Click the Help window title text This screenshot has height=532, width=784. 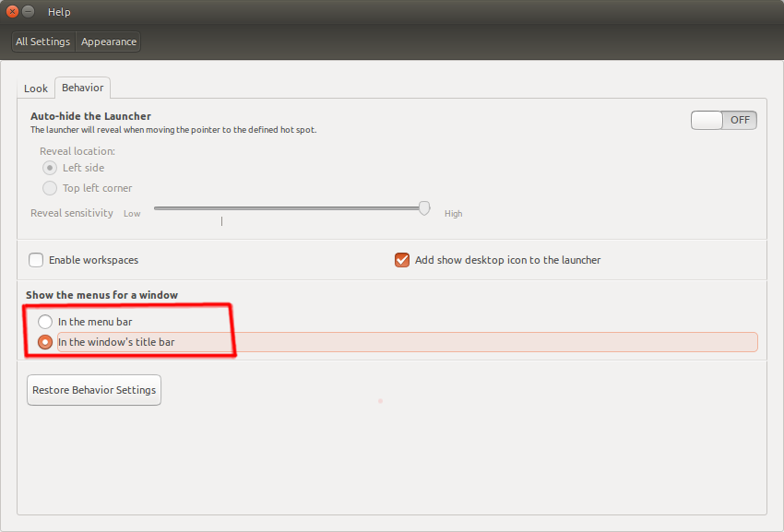click(x=59, y=12)
